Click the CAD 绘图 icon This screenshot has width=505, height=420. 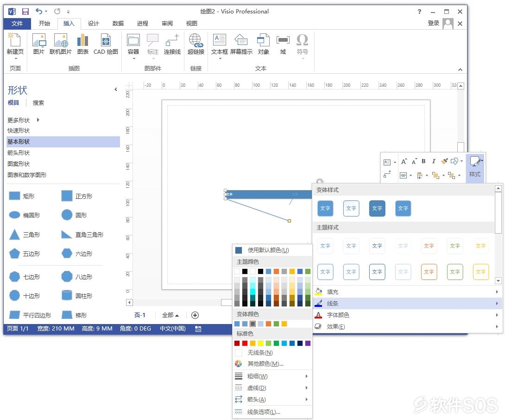(106, 44)
